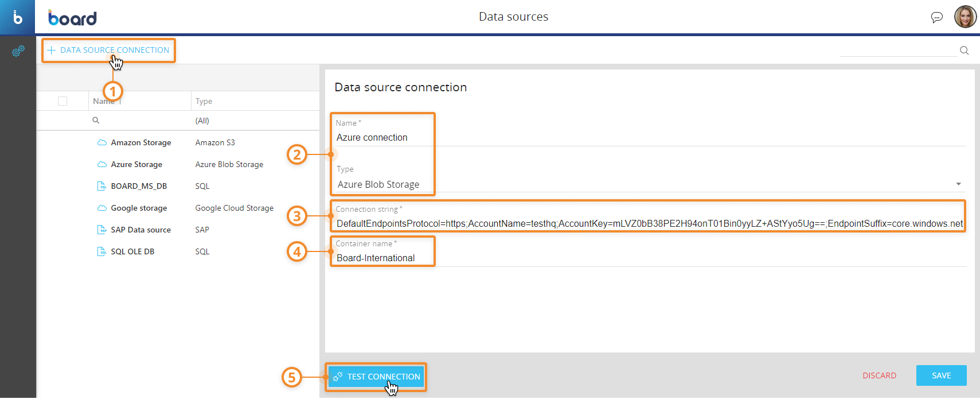
Task: Select the SAP Data source row
Action: (x=178, y=230)
